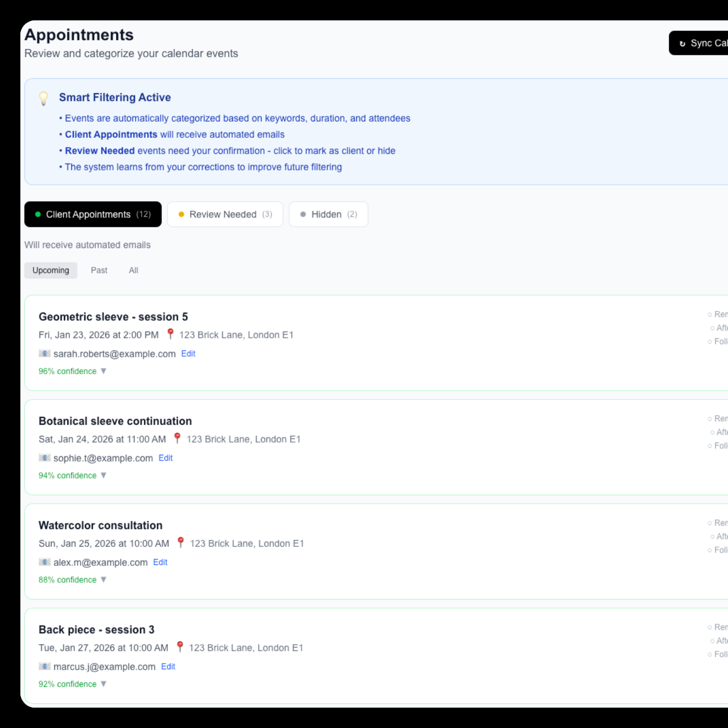Click the email icon beside sophie.t@example.com
The image size is (728, 728).
(45, 458)
